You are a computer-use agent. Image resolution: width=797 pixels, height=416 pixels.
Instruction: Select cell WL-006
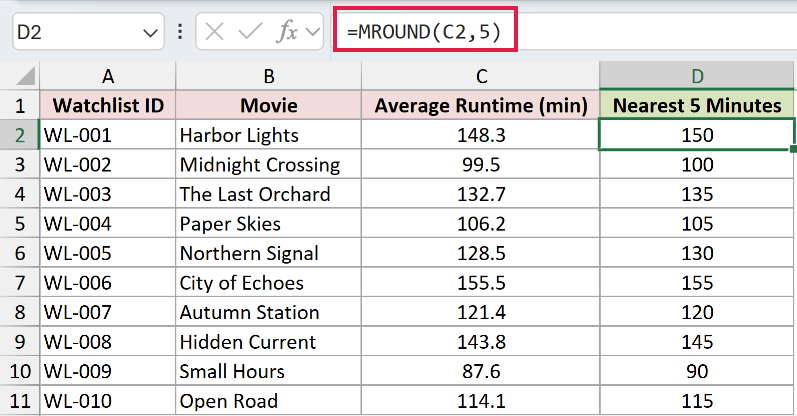108,282
